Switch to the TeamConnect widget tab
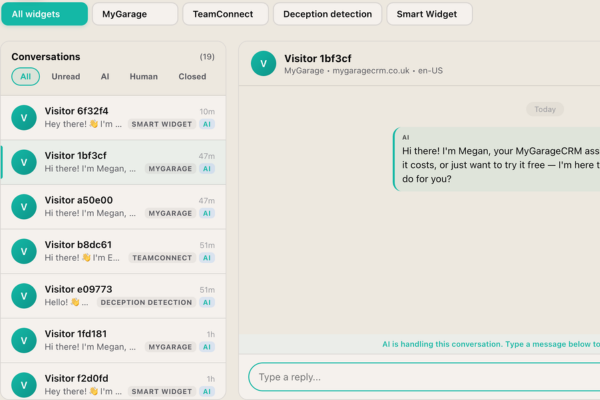The image size is (600, 400). point(225,14)
